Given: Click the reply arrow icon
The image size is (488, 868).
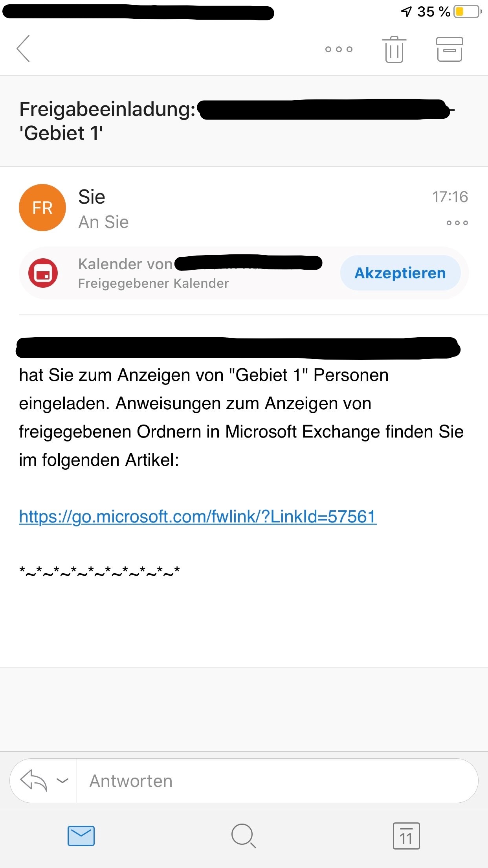Looking at the screenshot, I should click(33, 780).
